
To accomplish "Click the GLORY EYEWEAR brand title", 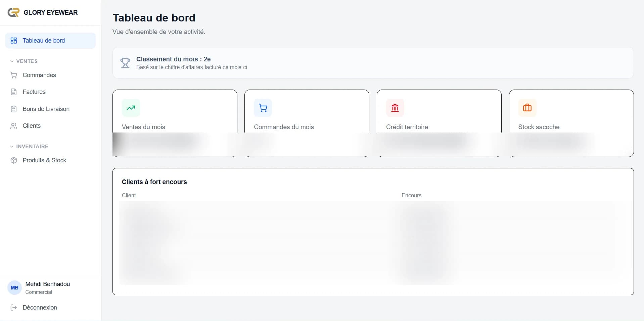I will [x=51, y=12].
